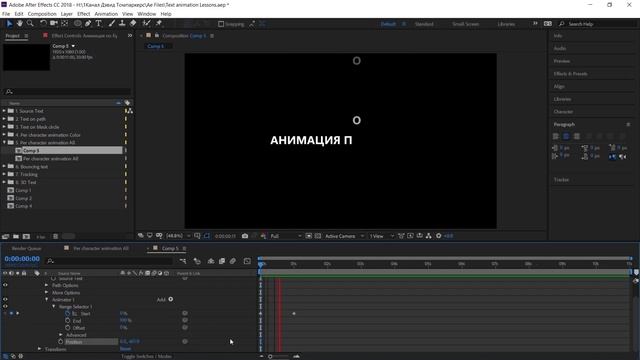Click the draft 3D icon in timeline
The width and height of the screenshot is (640, 360).
197,261
